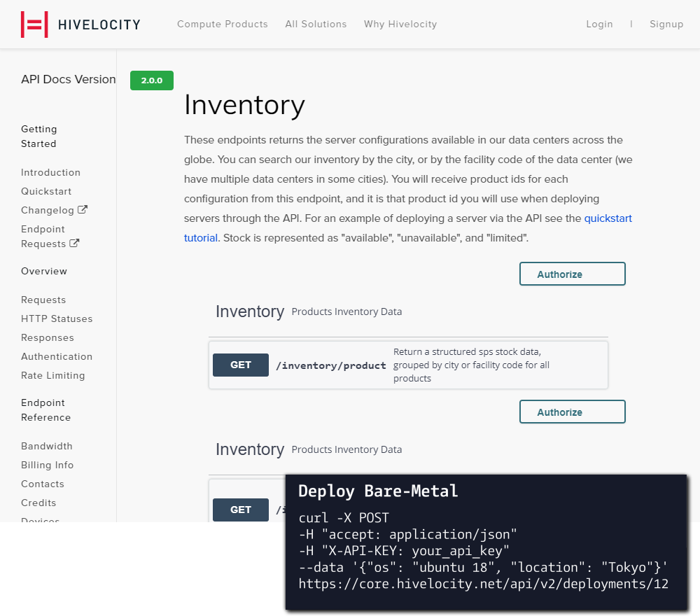Screen dimensions: 700x616
Task: View the HTTP Statuses page
Action: [57, 318]
